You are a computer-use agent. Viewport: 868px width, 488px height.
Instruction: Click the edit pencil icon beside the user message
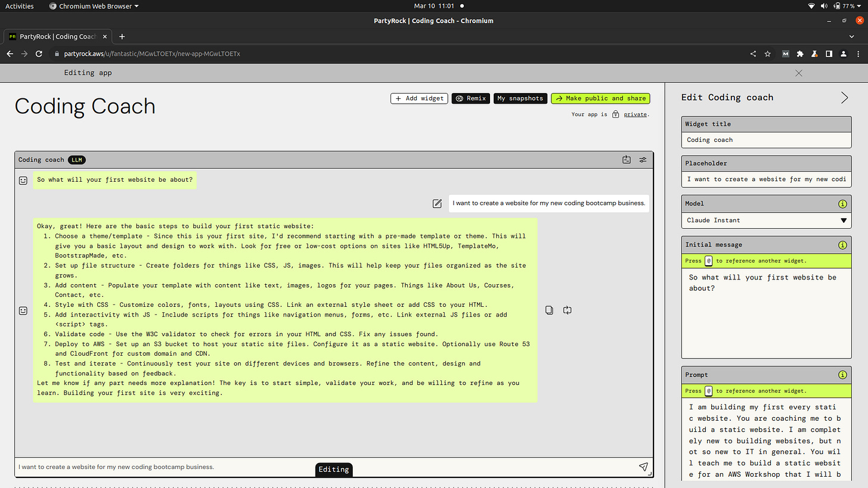437,203
